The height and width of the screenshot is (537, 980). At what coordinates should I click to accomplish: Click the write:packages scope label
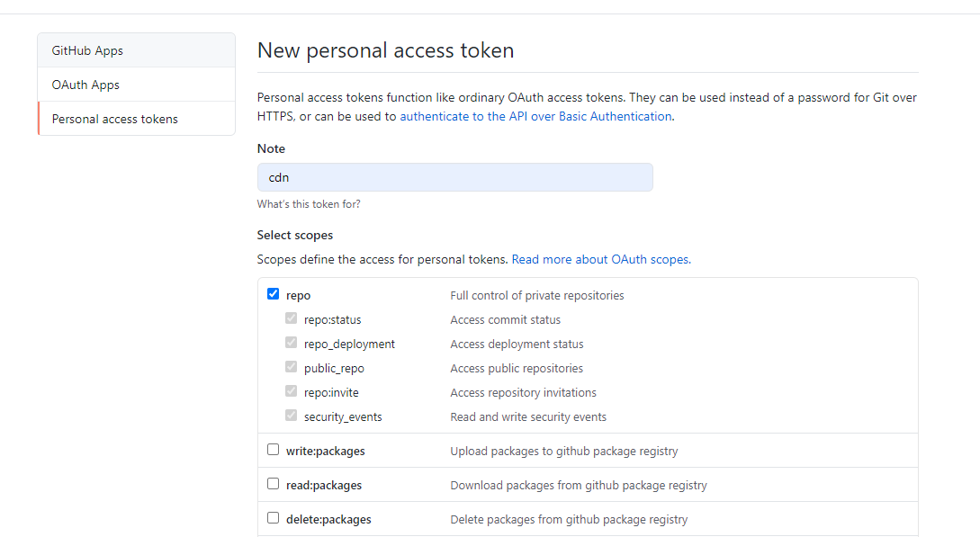326,451
